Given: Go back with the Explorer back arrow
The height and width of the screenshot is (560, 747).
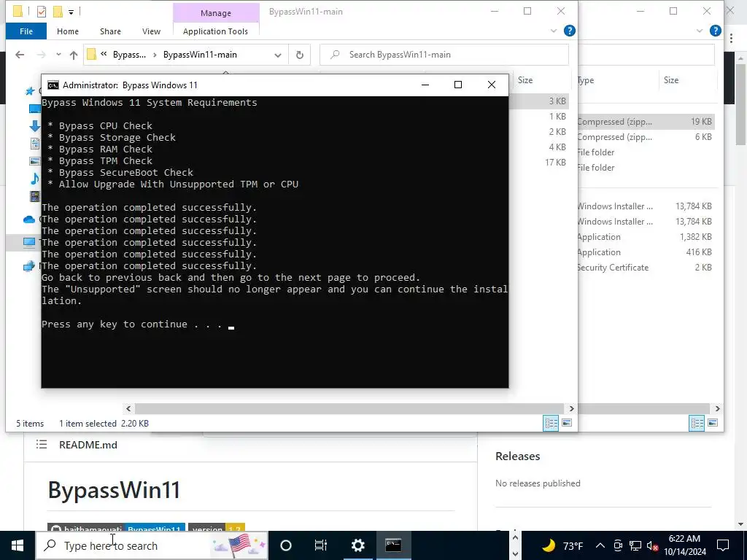Looking at the screenshot, I should 20,55.
